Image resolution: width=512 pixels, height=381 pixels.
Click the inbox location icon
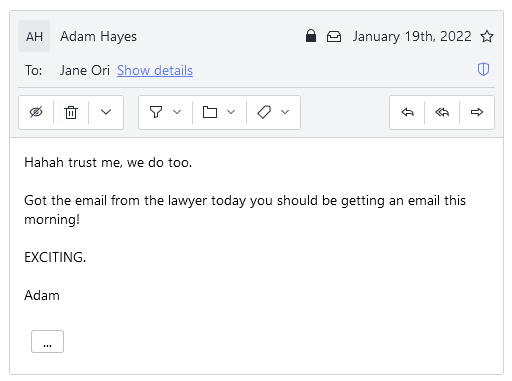[334, 36]
